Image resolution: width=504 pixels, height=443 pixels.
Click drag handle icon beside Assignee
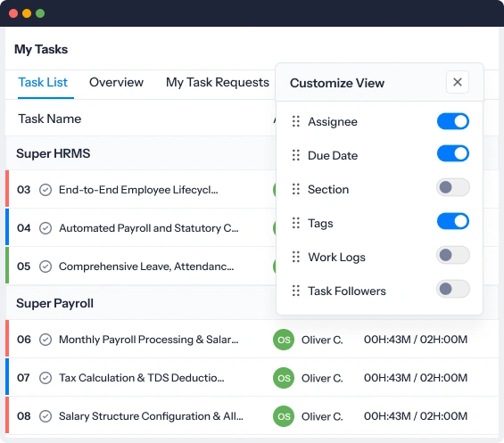(x=296, y=121)
